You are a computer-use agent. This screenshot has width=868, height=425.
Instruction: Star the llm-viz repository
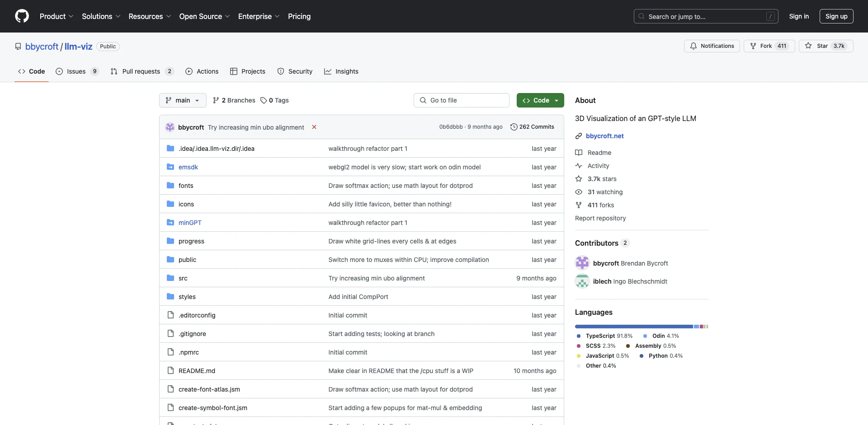point(826,46)
